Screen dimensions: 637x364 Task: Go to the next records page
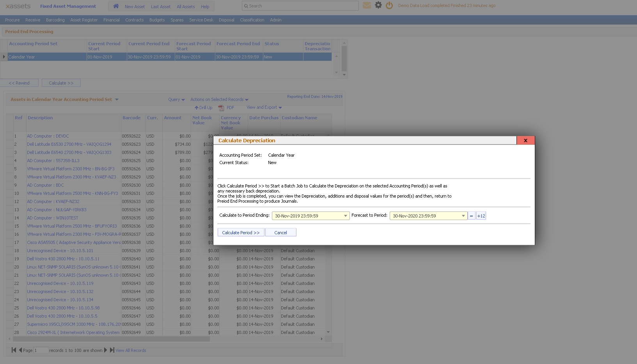(106, 350)
